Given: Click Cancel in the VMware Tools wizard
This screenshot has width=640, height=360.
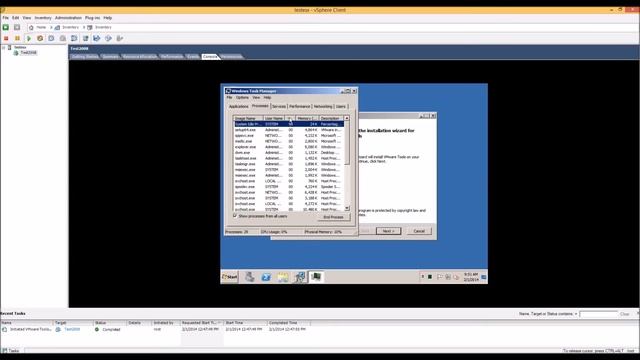Looking at the screenshot, I should tap(419, 231).
